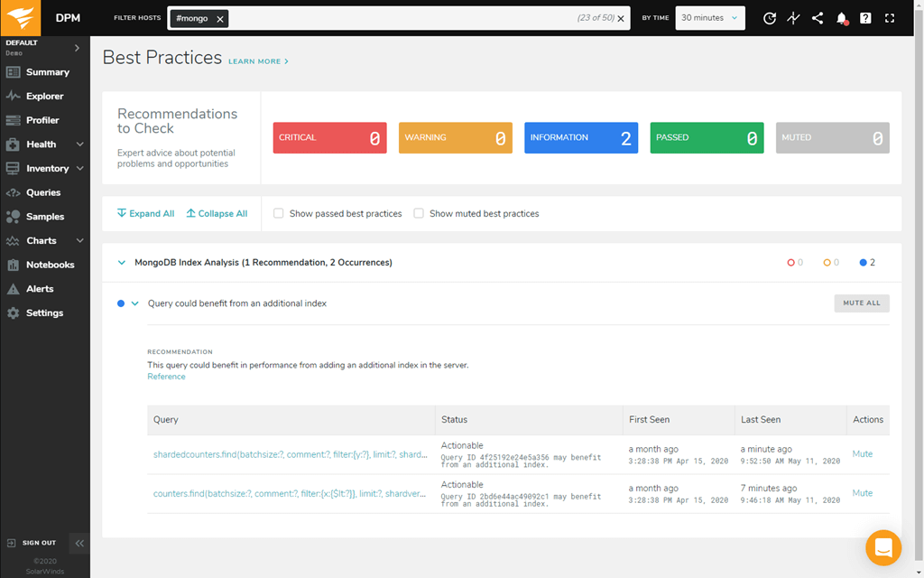Image resolution: width=924 pixels, height=578 pixels.
Task: Open the Reference link under Recommendation
Action: [166, 376]
